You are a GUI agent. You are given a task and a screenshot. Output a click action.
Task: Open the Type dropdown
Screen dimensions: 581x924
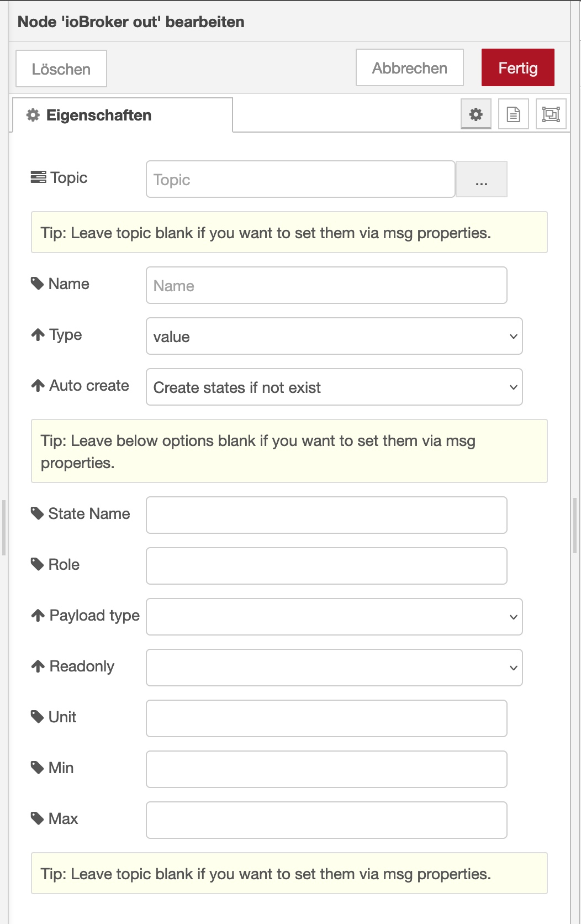coord(334,337)
